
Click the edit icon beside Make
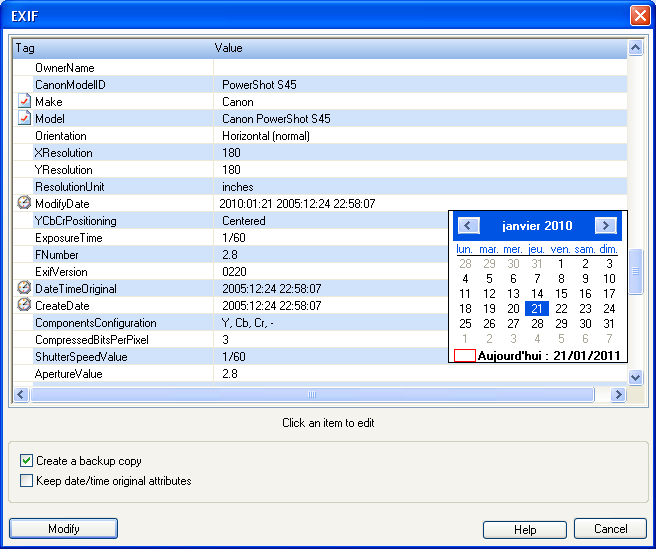[x=24, y=101]
